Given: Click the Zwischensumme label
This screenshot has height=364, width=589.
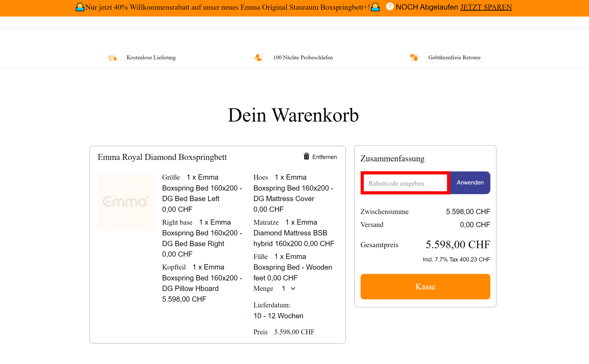Looking at the screenshot, I should pyautogui.click(x=384, y=212).
